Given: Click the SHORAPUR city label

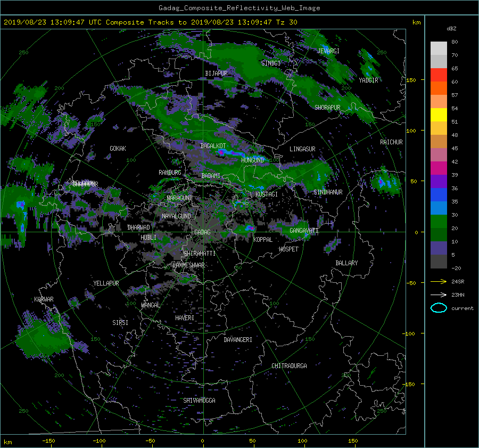Looking at the screenshot, I should 327,108.
